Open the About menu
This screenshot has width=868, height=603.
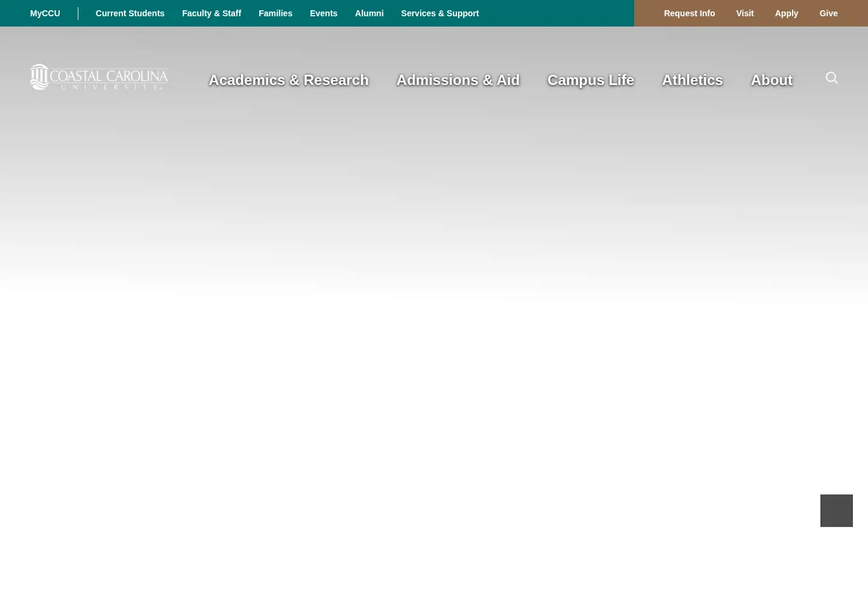tap(772, 80)
